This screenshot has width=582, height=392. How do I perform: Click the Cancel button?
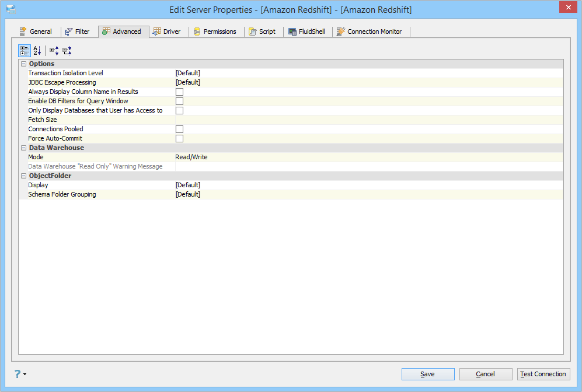click(x=486, y=374)
